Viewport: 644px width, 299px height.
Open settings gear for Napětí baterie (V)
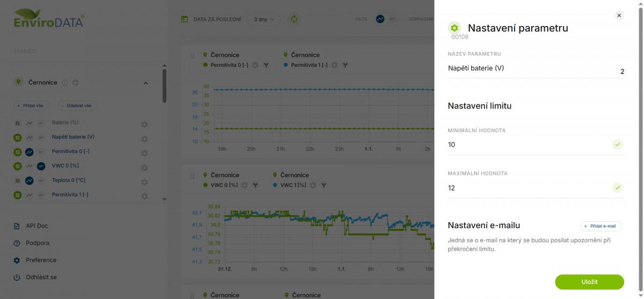coord(144,139)
